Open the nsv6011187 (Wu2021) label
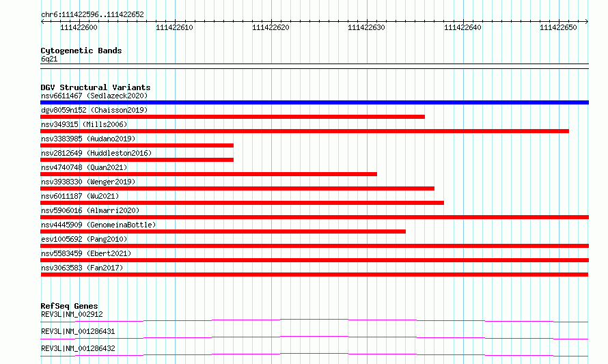Image resolution: width=608 pixels, height=364 pixels. (80, 196)
